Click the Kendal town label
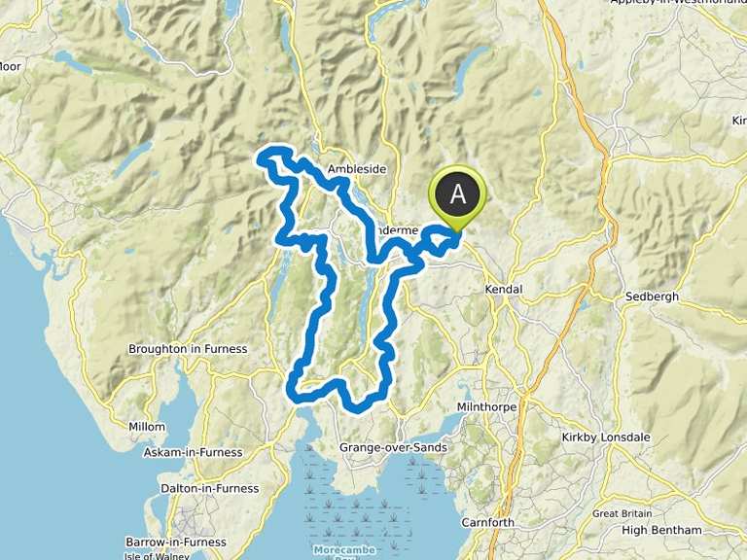 click(504, 289)
